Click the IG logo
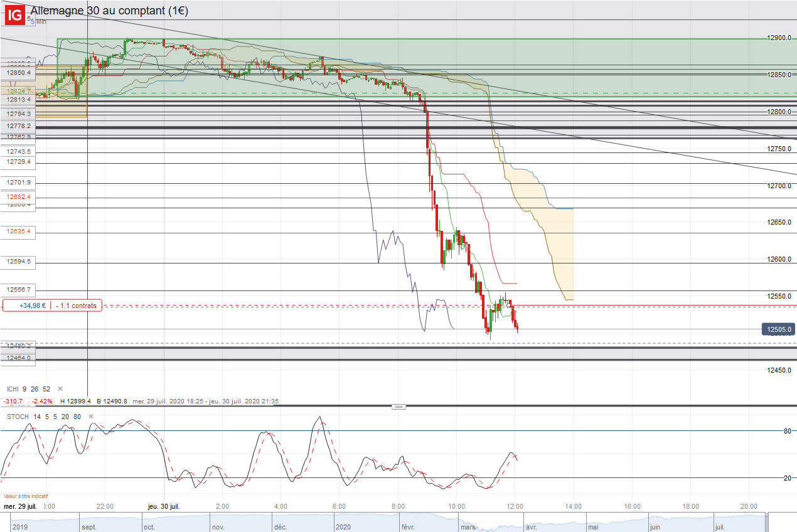This screenshot has width=797, height=532. click(16, 15)
